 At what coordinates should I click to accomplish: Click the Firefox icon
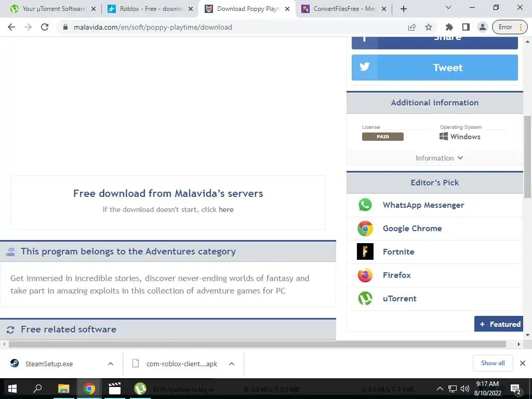pos(365,275)
